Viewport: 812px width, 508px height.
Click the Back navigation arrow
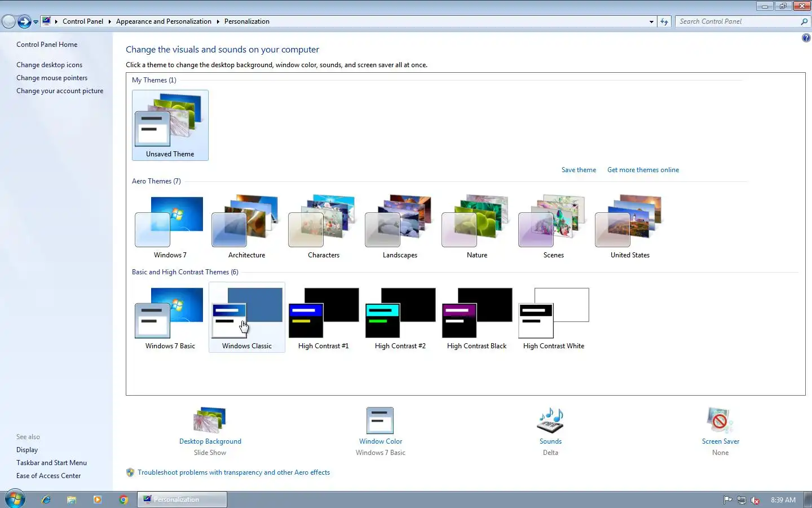pos(8,21)
